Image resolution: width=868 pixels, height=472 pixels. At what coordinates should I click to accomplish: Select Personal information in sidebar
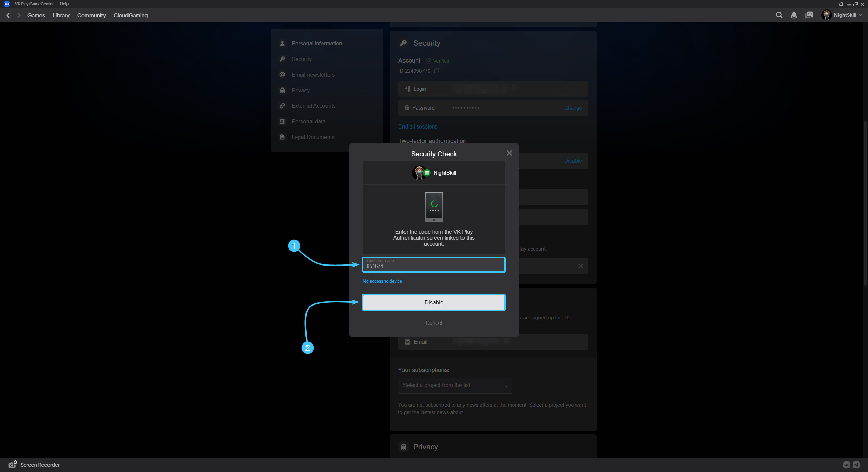coord(316,43)
